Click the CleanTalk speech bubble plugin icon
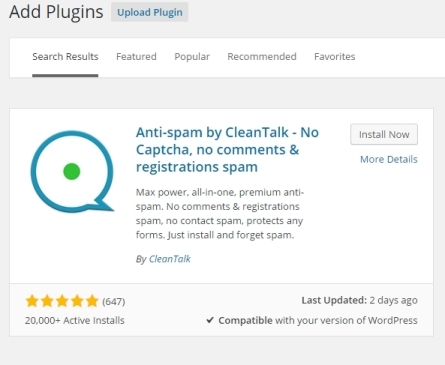 tap(72, 171)
